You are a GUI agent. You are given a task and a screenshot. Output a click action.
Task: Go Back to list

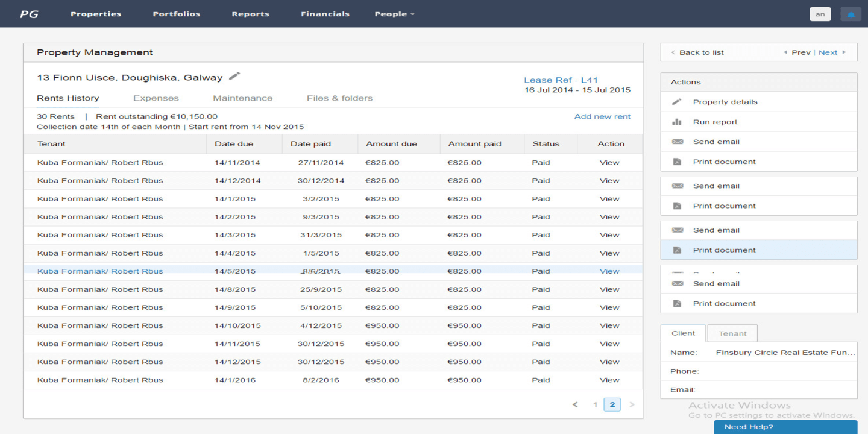point(697,52)
